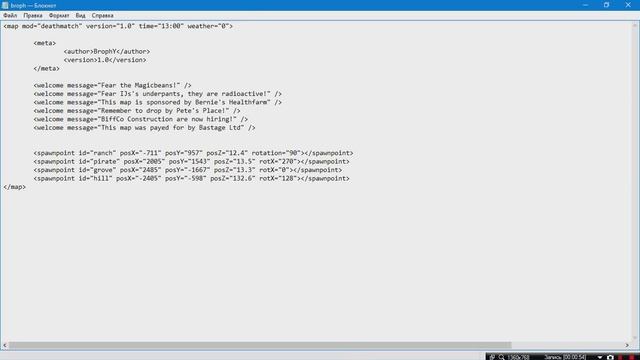The image size is (640, 360).
Task: Minimize the Notepad window
Action: point(585,5)
